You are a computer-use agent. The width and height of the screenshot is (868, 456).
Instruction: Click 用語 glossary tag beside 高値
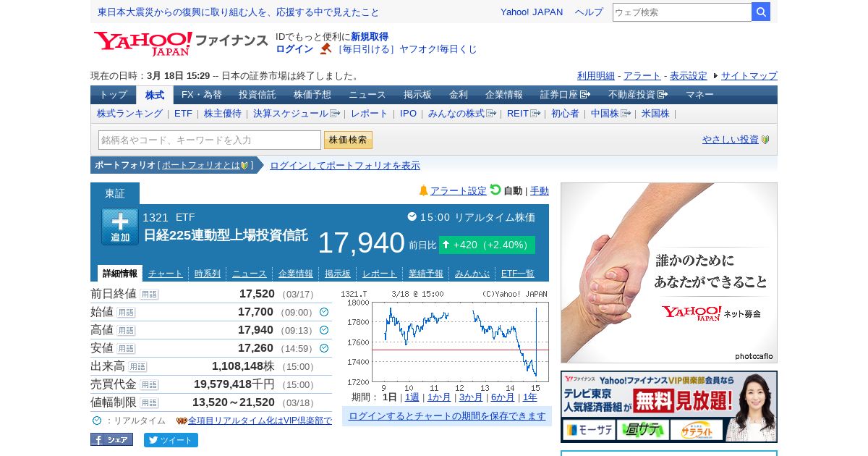point(126,331)
